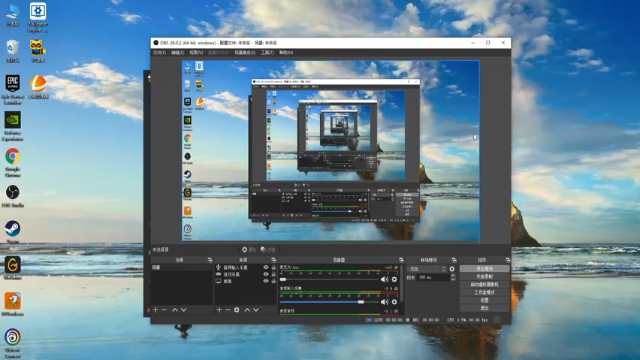The height and width of the screenshot is (360, 640).
Task: Move the scene down in the Scenes list
Action: (x=184, y=310)
